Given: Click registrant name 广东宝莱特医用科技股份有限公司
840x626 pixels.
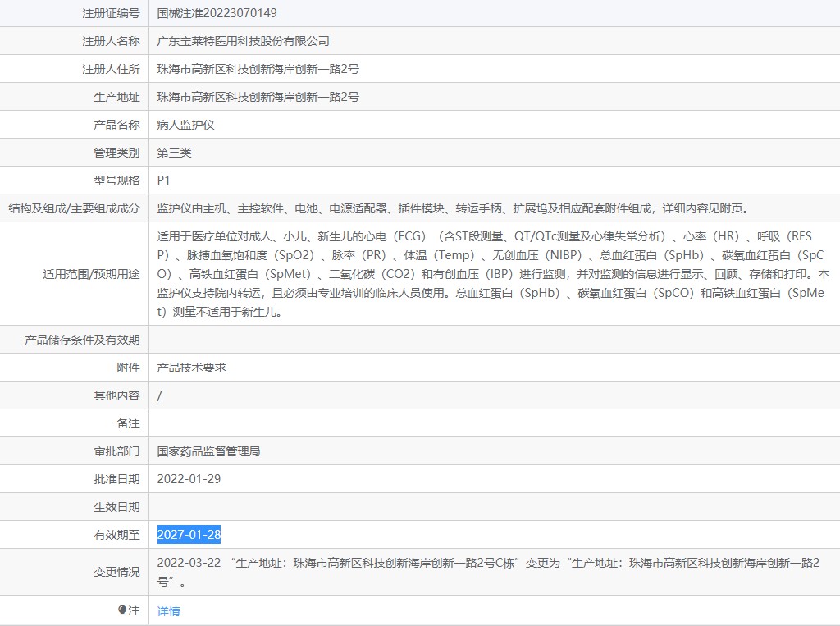Looking at the screenshot, I should point(243,41).
